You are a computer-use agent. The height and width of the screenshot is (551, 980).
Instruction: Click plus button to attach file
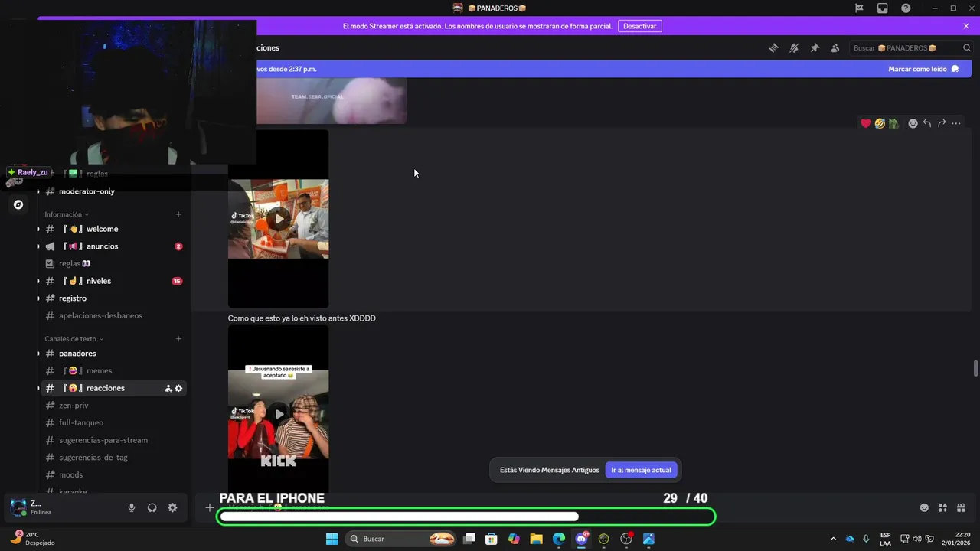(209, 507)
